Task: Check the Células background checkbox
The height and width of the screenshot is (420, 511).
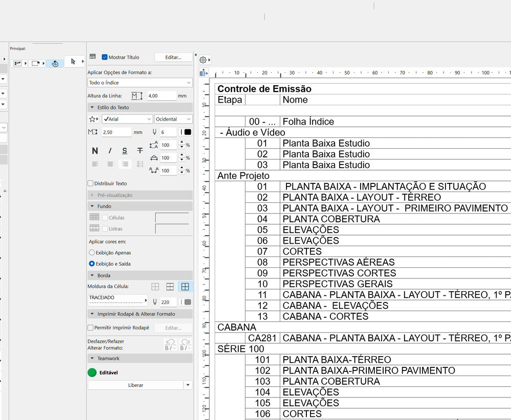Action: pos(105,218)
